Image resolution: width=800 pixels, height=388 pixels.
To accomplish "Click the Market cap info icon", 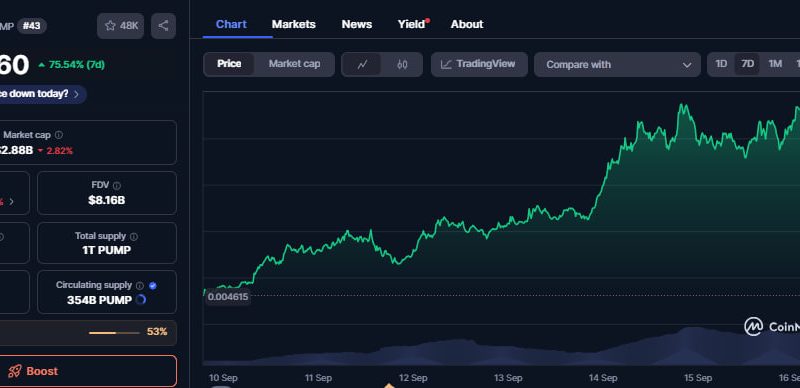I will coord(59,135).
